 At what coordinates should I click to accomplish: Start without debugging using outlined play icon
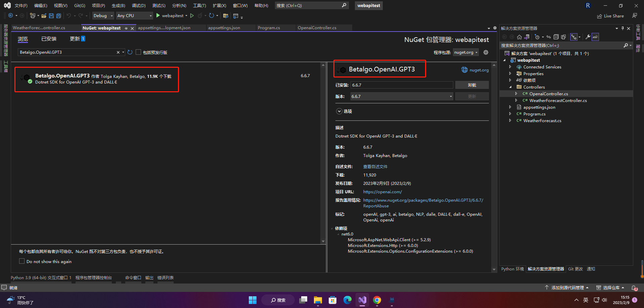click(192, 16)
